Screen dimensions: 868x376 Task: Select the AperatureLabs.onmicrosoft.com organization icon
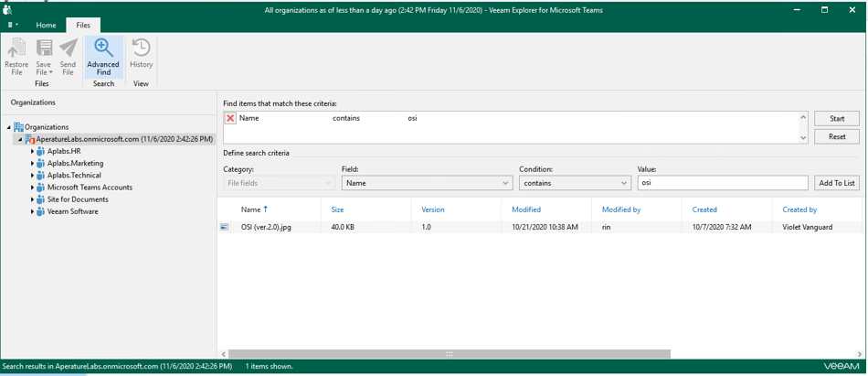[30, 139]
